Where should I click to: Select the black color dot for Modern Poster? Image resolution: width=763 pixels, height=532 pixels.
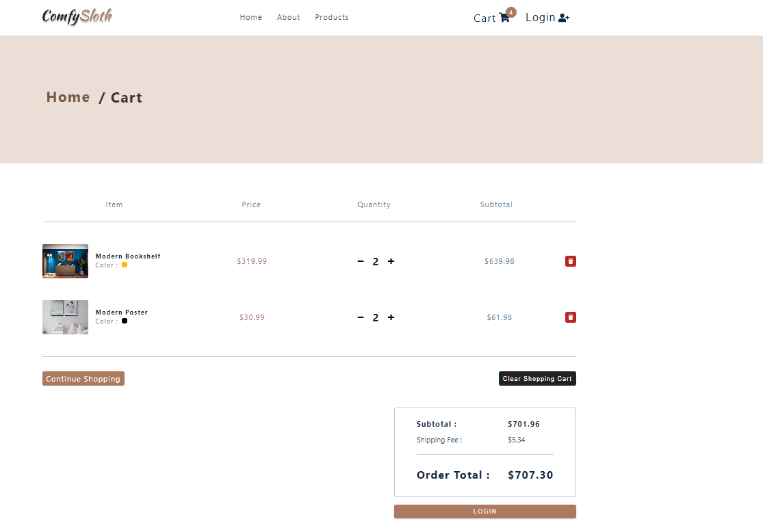click(x=124, y=321)
